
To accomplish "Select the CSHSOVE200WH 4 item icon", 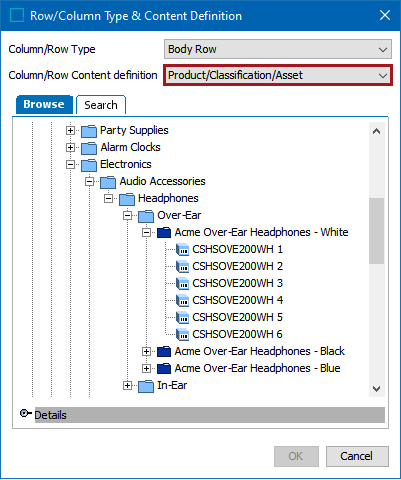I will pos(182,301).
